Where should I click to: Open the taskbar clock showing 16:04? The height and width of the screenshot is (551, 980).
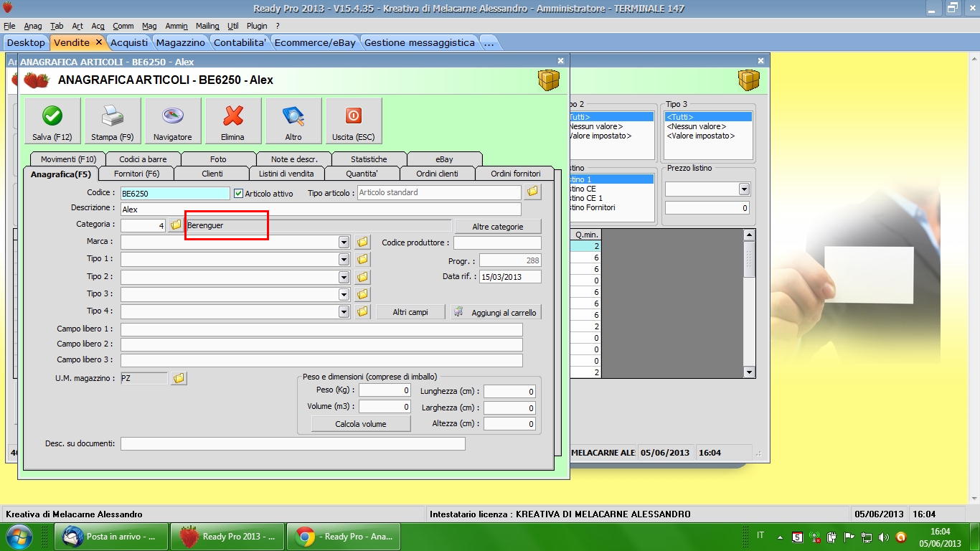point(940,537)
